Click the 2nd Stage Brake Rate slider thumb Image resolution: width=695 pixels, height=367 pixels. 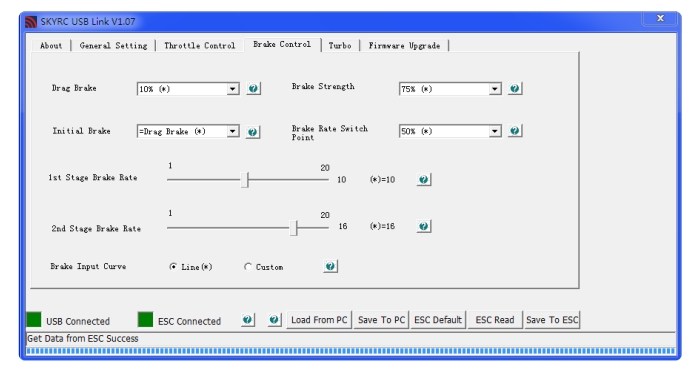tap(293, 228)
